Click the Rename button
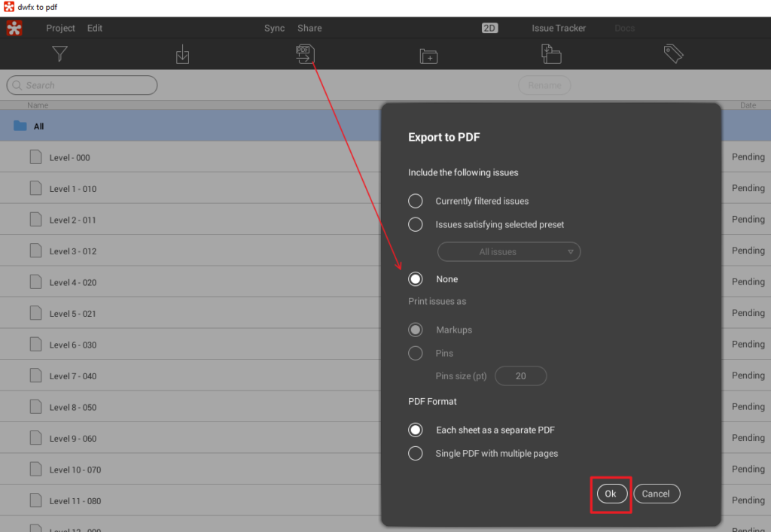 point(544,86)
